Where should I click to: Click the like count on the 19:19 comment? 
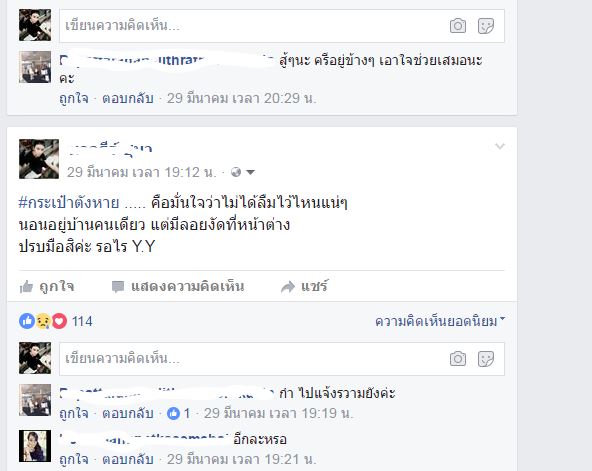[179, 413]
